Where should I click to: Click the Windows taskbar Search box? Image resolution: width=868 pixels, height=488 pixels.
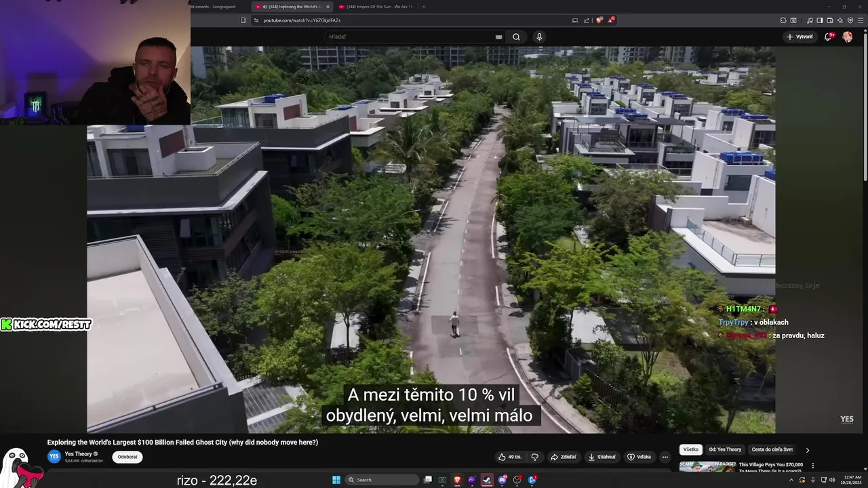coord(382,480)
